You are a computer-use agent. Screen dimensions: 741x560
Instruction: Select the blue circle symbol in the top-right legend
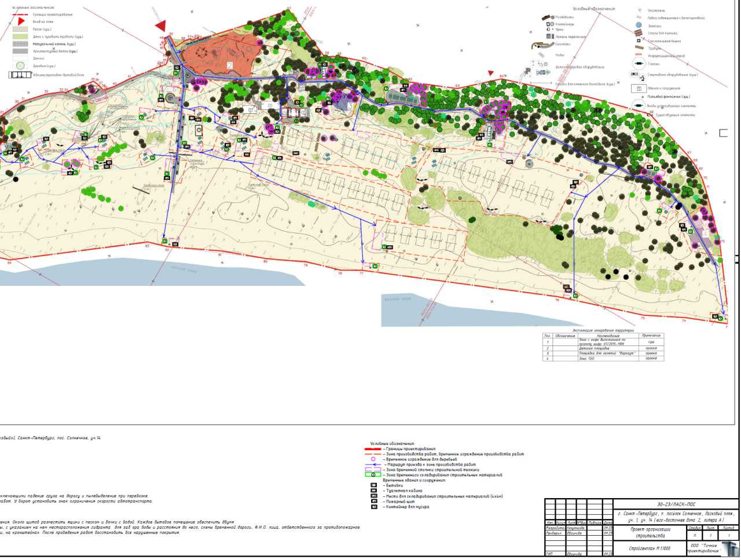click(639, 25)
